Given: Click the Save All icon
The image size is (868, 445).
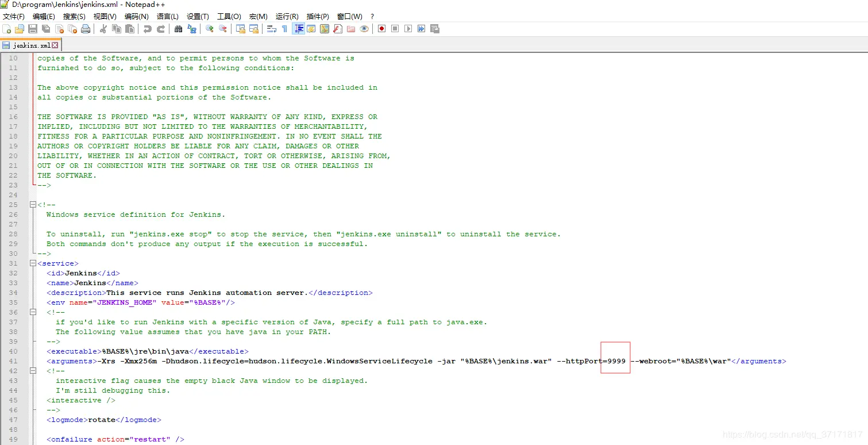Looking at the screenshot, I should [x=46, y=29].
